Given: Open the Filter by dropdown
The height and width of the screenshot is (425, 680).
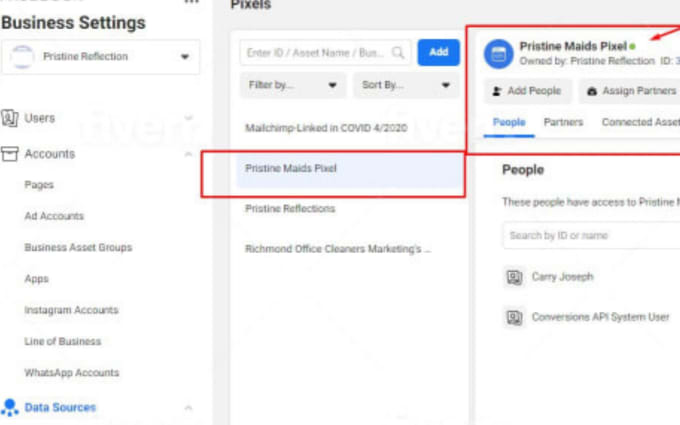Looking at the screenshot, I should (293, 85).
